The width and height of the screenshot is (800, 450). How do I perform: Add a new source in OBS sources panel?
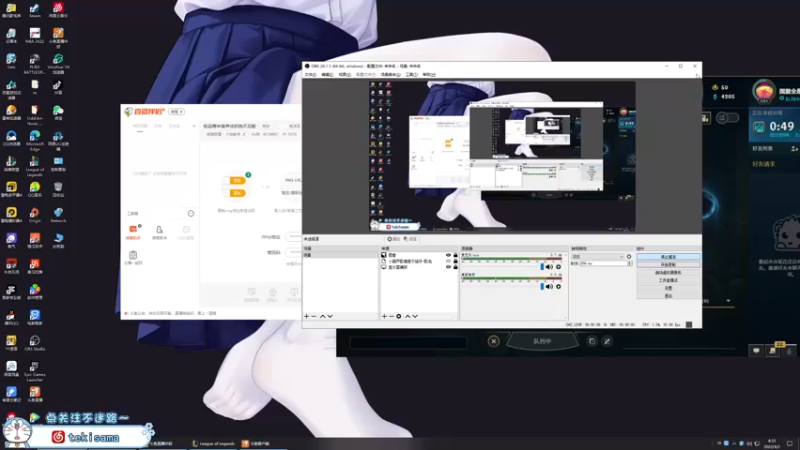[x=384, y=316]
